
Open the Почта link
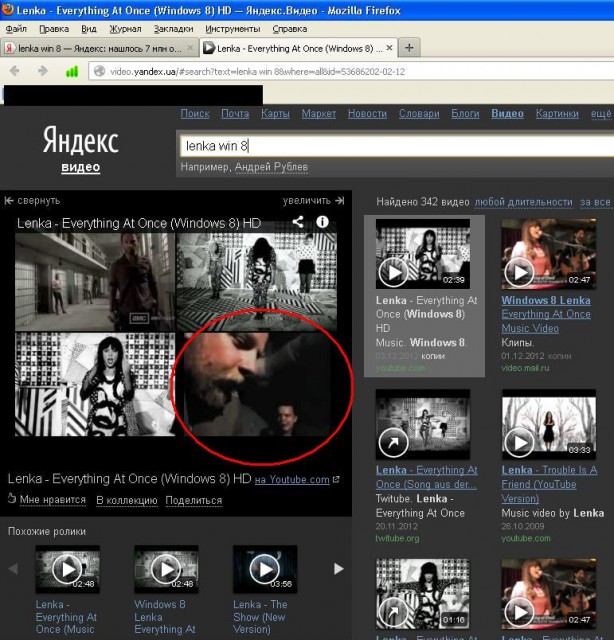(x=235, y=113)
